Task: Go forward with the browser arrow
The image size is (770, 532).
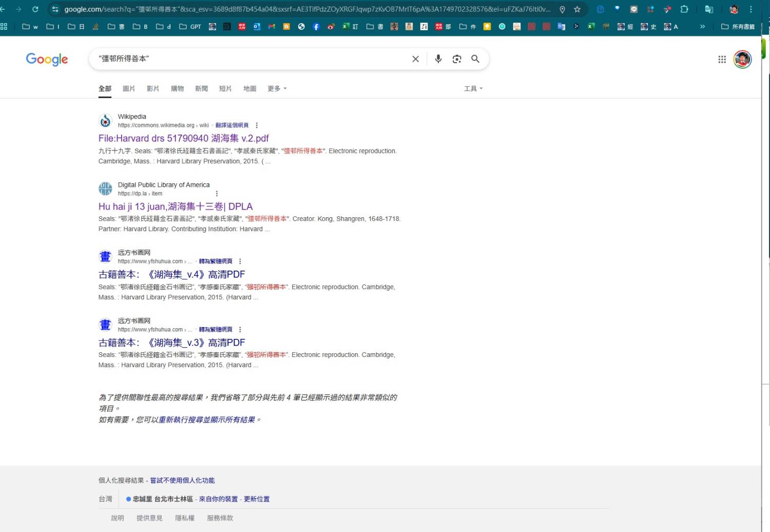Action: 18,9
